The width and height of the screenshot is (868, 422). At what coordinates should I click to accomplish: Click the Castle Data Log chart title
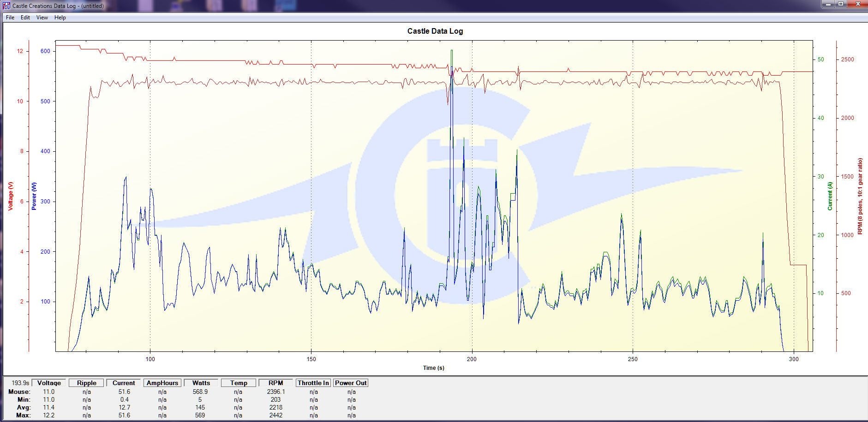tap(435, 31)
